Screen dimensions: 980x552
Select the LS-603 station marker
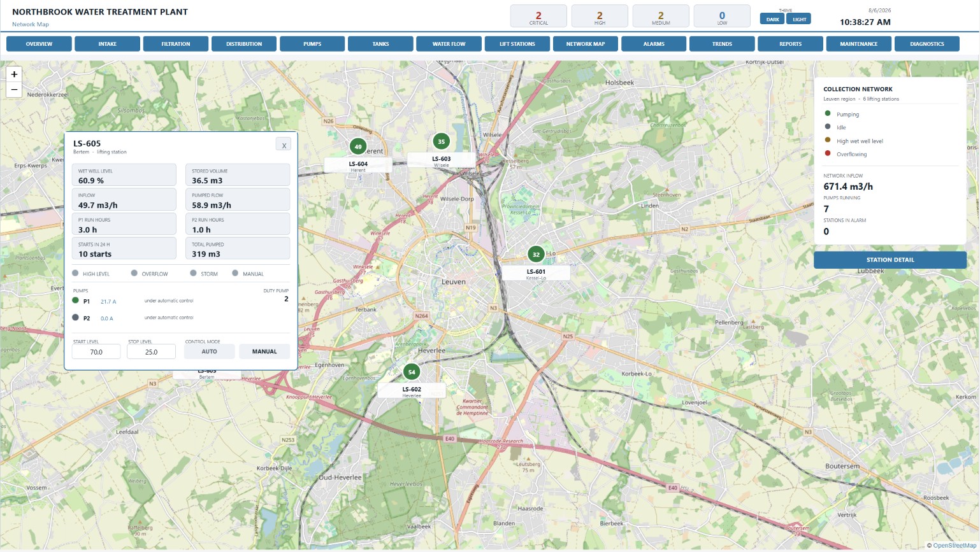click(441, 141)
